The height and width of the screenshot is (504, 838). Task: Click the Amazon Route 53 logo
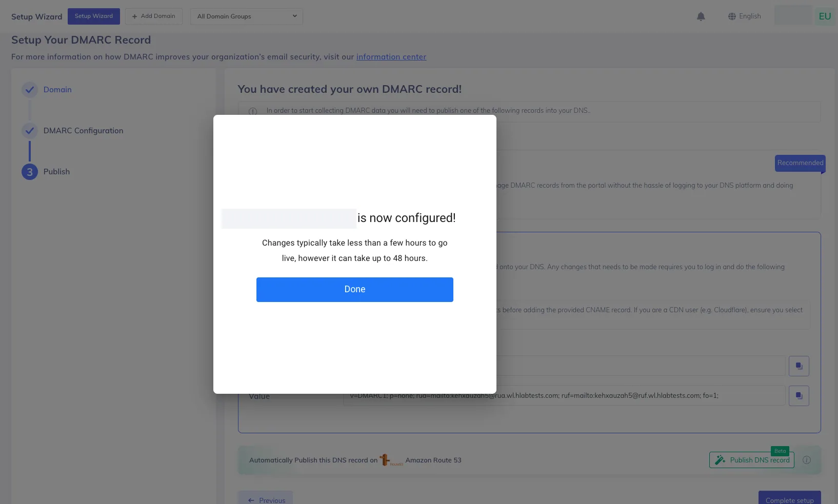click(x=391, y=460)
